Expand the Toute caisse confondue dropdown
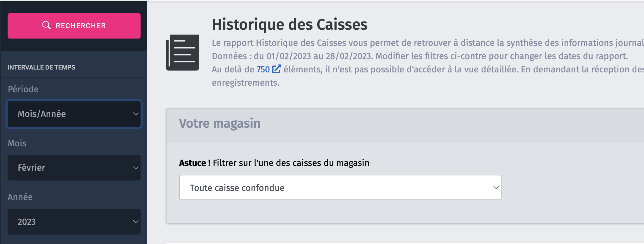Screen dimensions: 644x244 (x=340, y=187)
